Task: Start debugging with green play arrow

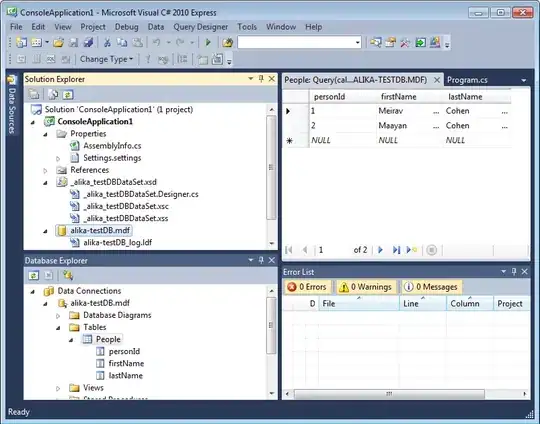Action: 208,43
